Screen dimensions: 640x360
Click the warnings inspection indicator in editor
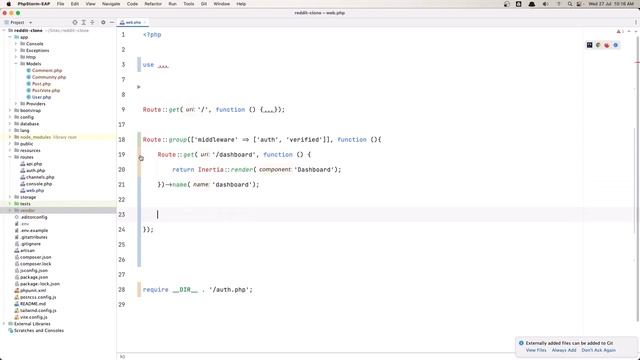coord(620,31)
